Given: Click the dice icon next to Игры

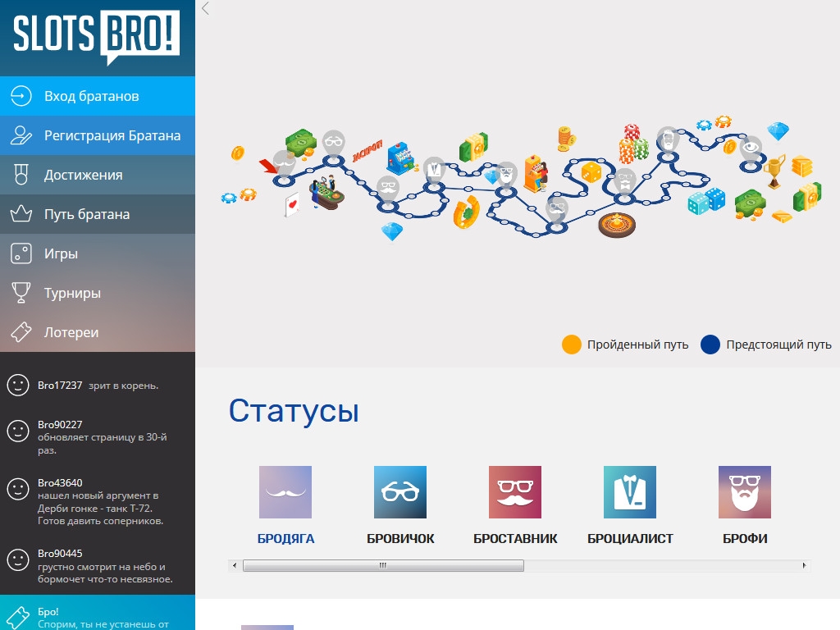Looking at the screenshot, I should (x=21, y=253).
